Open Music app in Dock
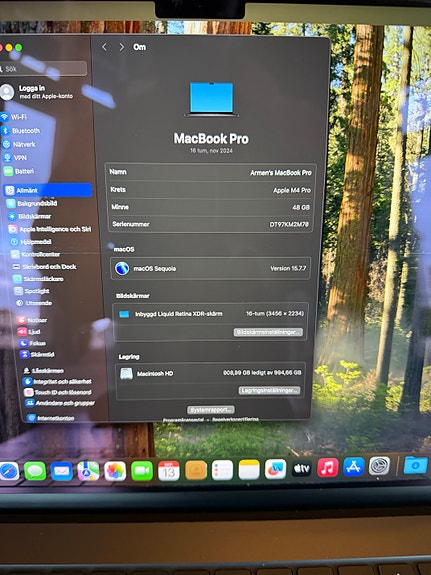Image resolution: width=431 pixels, height=575 pixels. pos(328,468)
